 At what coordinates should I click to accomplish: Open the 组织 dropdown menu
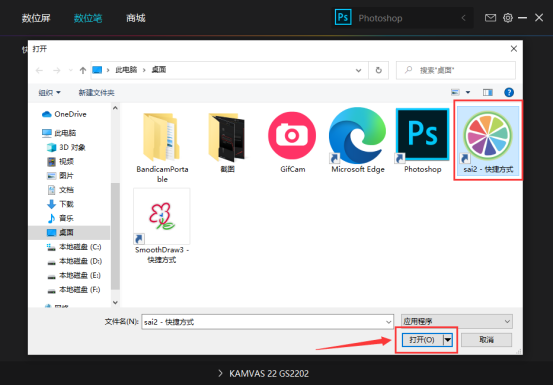coord(49,93)
